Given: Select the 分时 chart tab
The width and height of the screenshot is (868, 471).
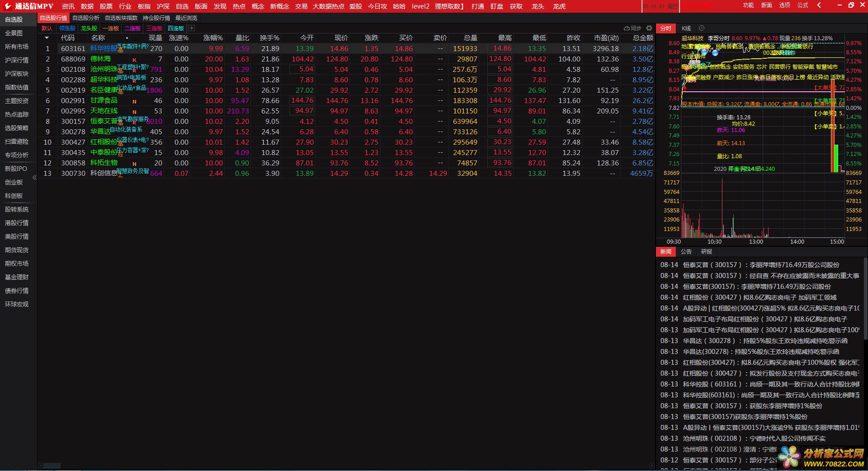Looking at the screenshot, I should (x=666, y=28).
